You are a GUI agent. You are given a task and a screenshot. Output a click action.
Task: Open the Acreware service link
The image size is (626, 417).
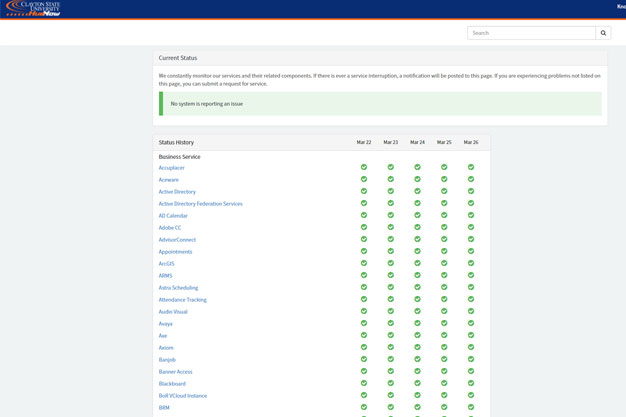[169, 180]
